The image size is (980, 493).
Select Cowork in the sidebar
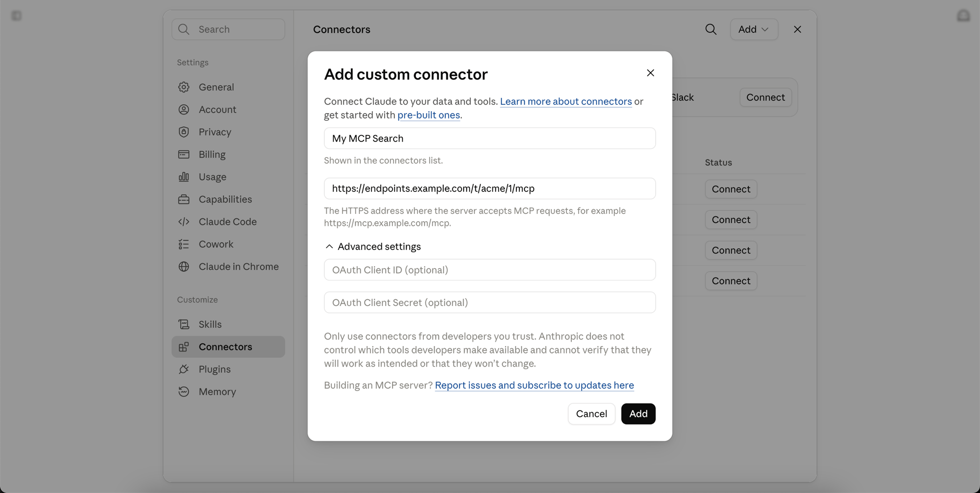tap(228, 244)
